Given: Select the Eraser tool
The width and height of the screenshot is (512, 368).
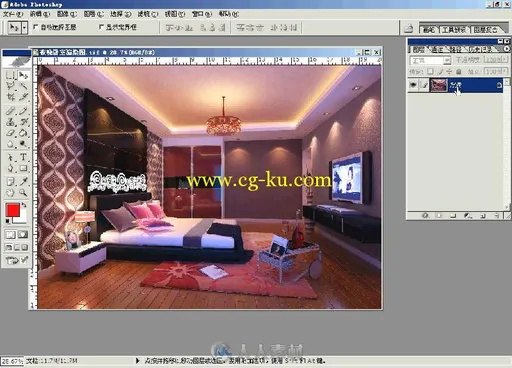Looking at the screenshot, I should pos(10,133).
